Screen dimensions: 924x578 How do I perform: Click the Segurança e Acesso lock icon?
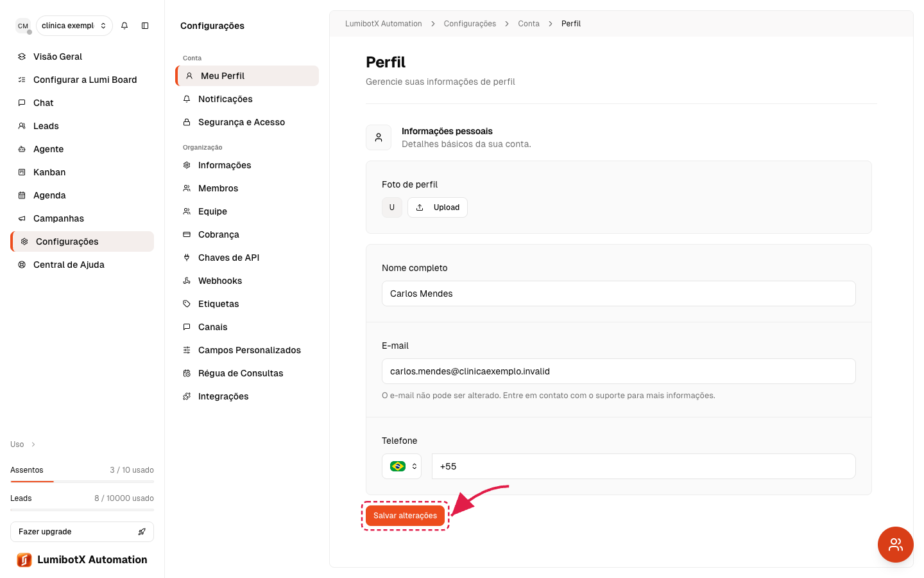[x=187, y=122]
